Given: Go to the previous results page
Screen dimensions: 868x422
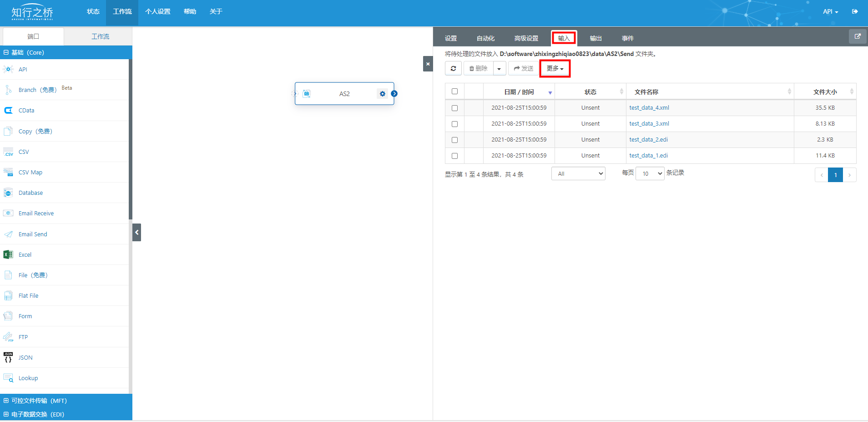Looking at the screenshot, I should pos(822,175).
